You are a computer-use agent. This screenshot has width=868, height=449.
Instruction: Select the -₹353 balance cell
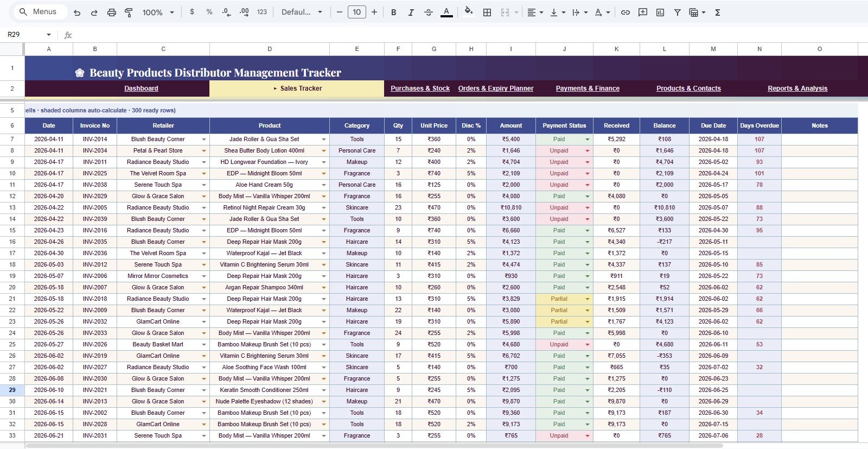pyautogui.click(x=665, y=356)
